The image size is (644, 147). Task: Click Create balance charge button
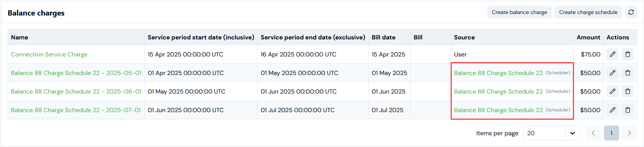click(520, 12)
